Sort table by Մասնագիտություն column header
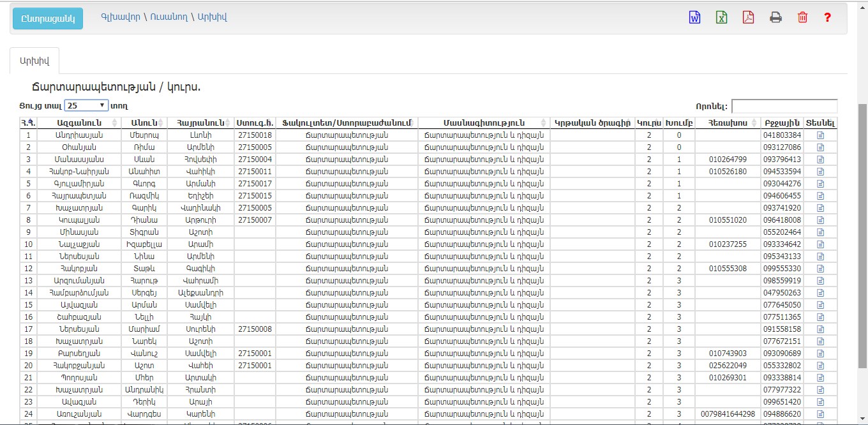This screenshot has width=868, height=425. point(483,123)
